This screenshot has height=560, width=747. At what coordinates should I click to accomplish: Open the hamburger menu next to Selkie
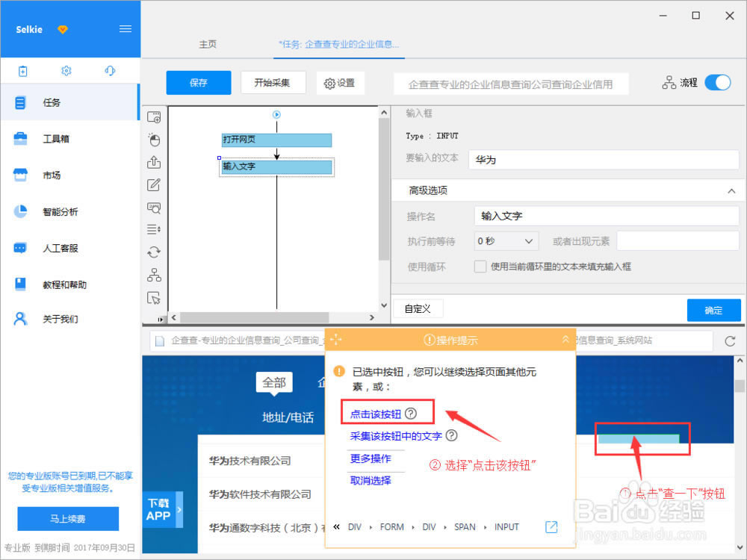[125, 29]
